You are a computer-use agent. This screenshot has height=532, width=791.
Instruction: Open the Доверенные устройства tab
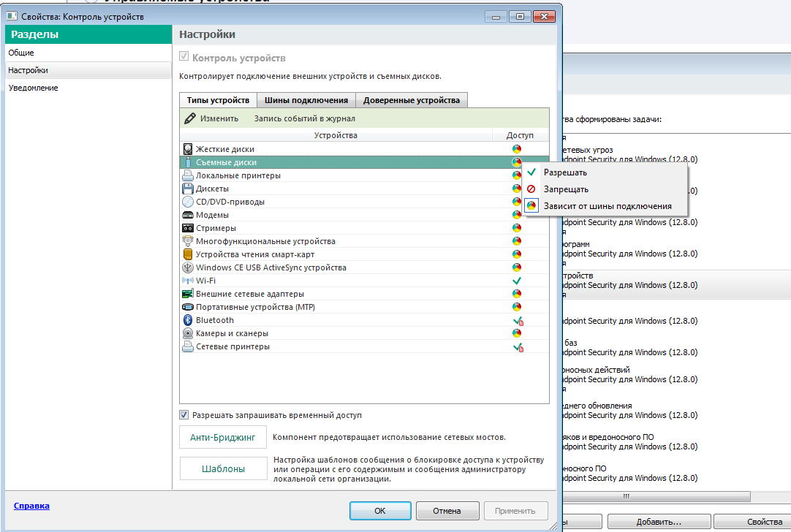(412, 100)
